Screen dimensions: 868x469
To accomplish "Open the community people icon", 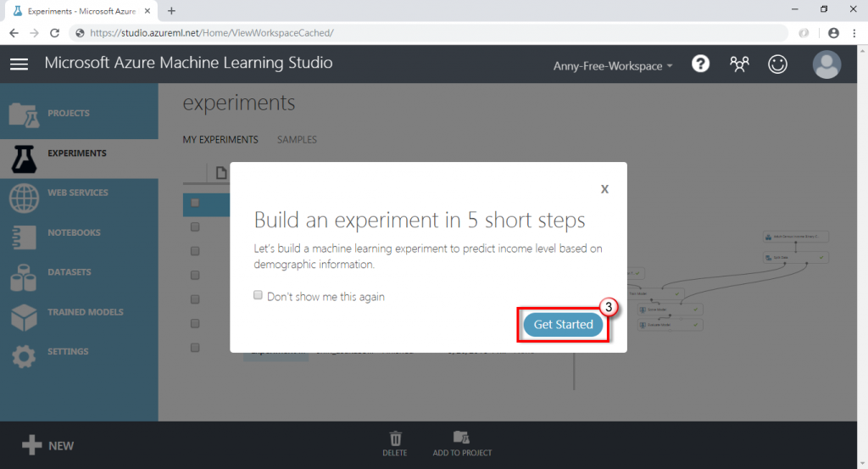I will (739, 64).
